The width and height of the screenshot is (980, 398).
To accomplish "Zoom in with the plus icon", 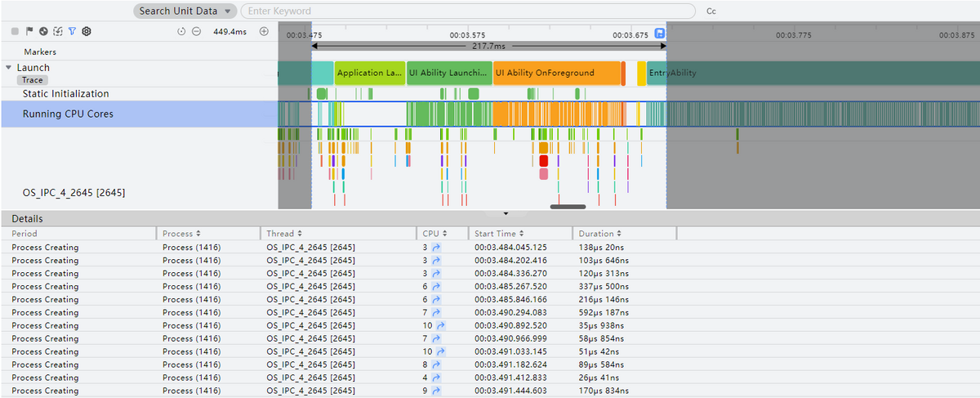I will click(x=264, y=31).
